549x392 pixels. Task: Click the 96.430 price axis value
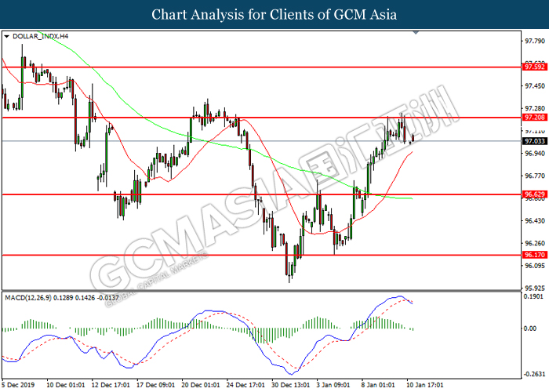click(535, 221)
